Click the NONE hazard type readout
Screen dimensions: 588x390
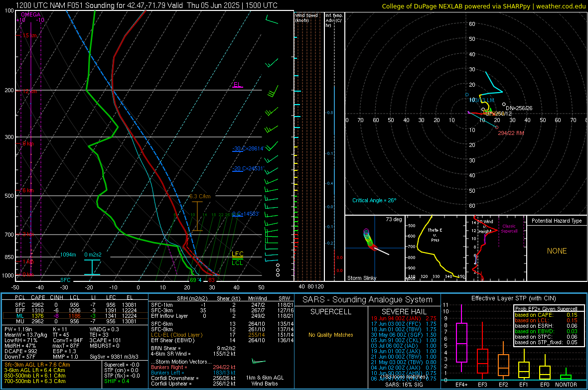(x=557, y=251)
